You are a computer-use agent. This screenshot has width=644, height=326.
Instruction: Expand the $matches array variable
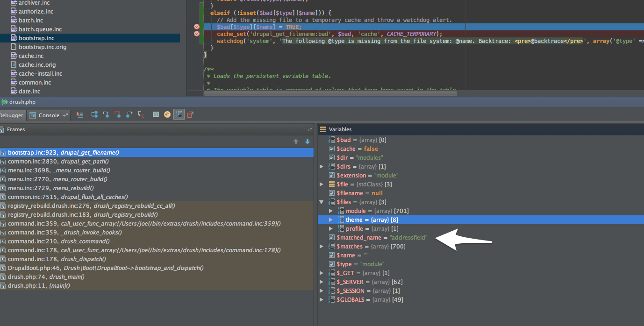coord(322,247)
